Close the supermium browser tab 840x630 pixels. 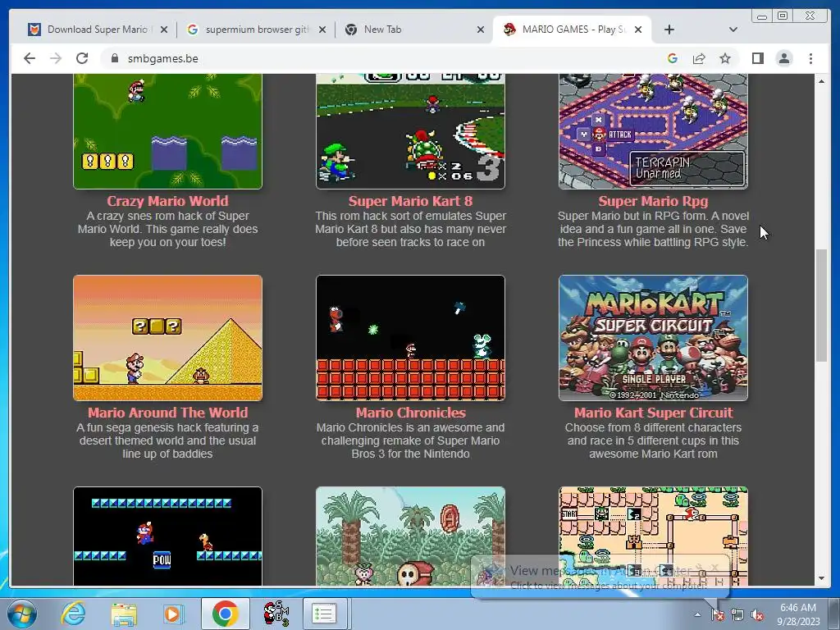pos(322,30)
